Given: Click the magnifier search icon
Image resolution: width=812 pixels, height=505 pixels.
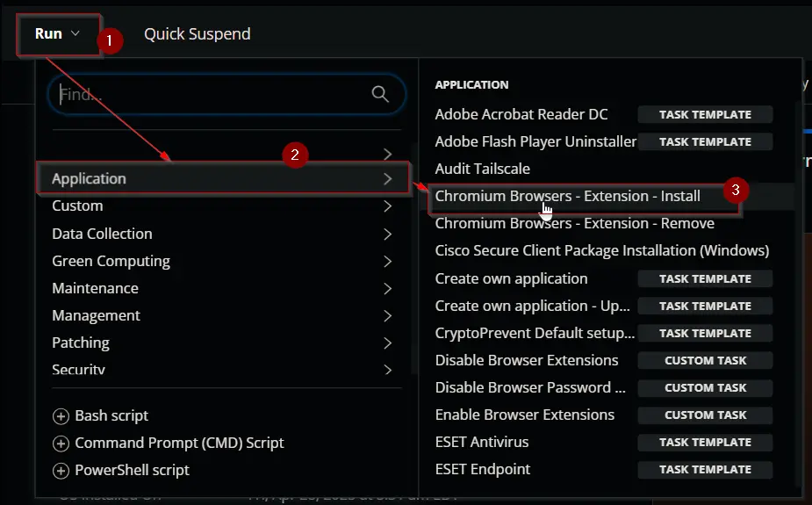Looking at the screenshot, I should pos(379,94).
